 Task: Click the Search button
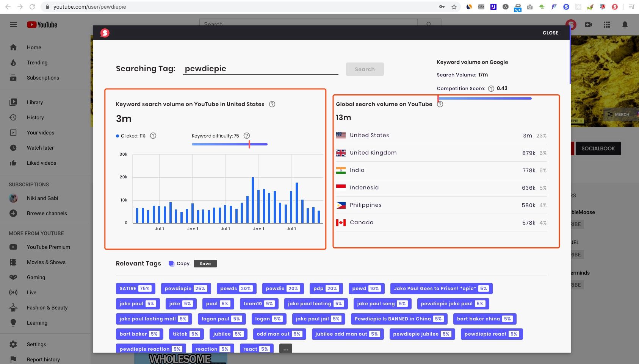[x=365, y=69]
